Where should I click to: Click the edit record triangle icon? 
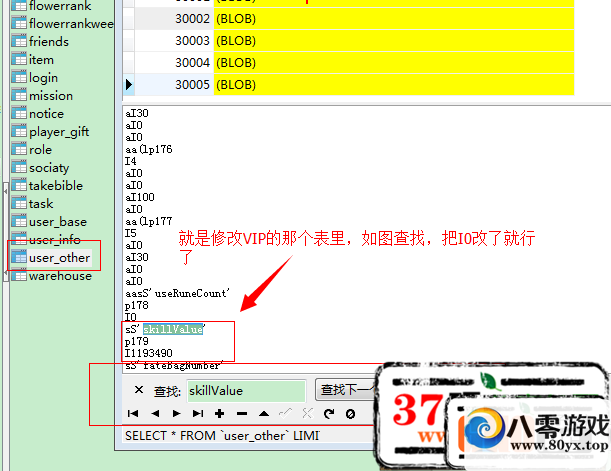[x=264, y=413]
